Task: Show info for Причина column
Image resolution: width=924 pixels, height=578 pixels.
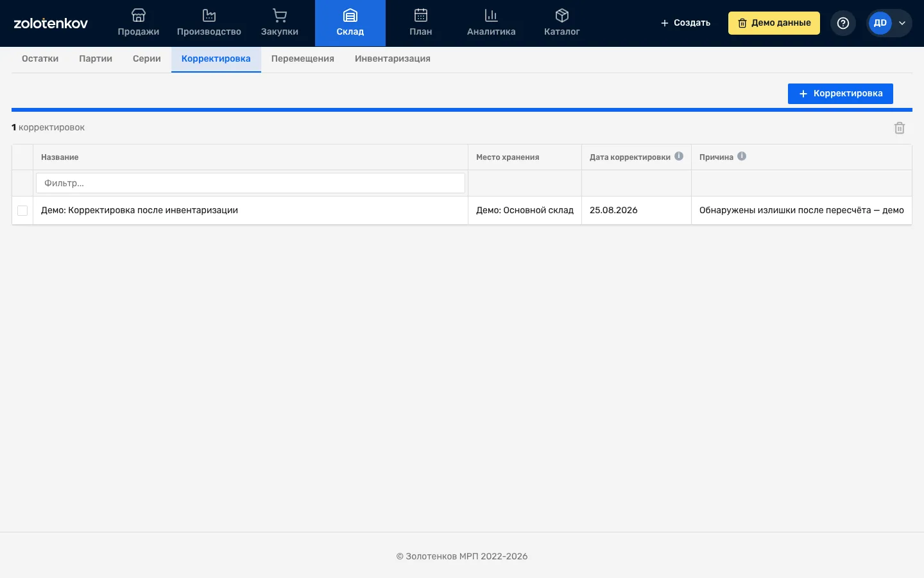Action: pos(742,156)
